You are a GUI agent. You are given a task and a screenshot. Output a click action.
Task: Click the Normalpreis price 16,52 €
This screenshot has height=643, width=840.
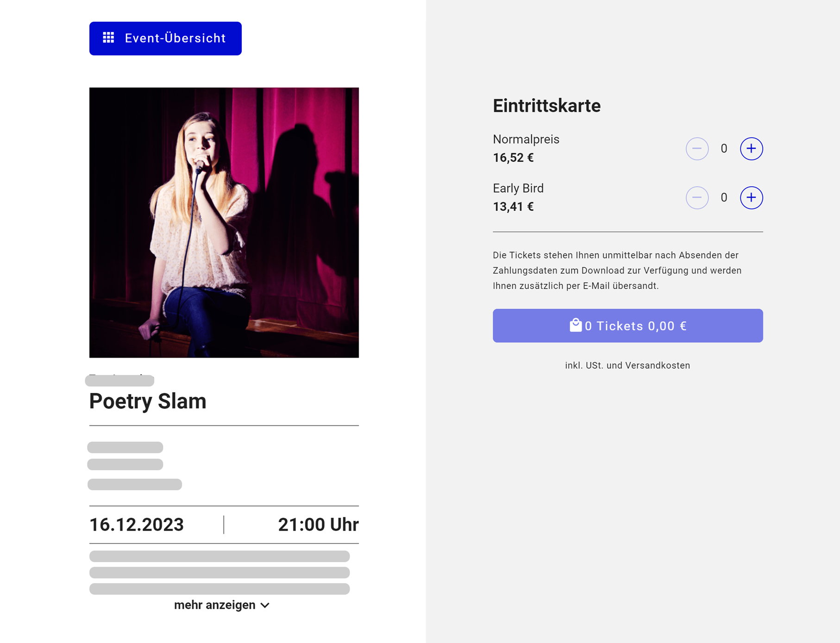coord(513,158)
